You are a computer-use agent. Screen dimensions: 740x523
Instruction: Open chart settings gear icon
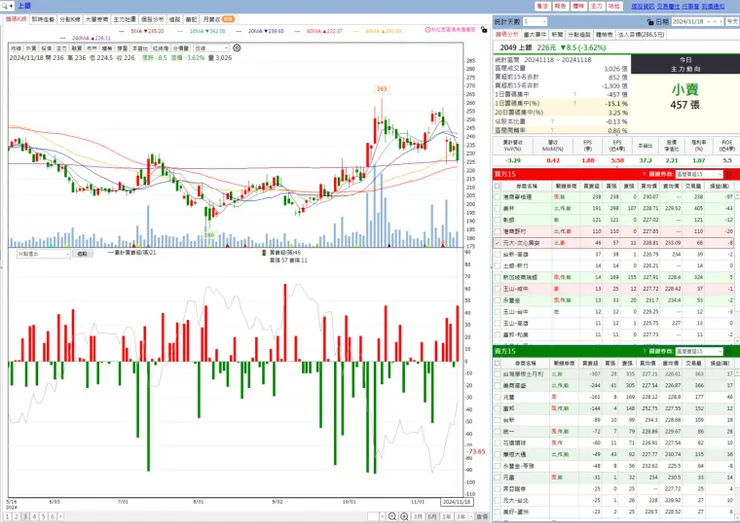pos(237,48)
